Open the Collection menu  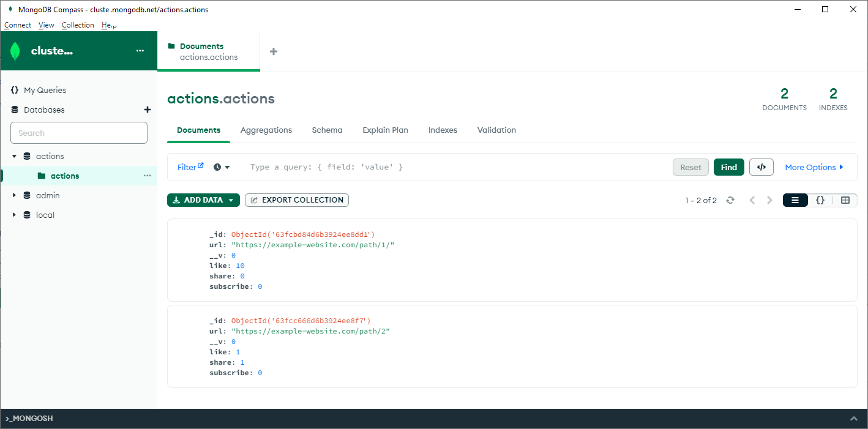pos(78,25)
